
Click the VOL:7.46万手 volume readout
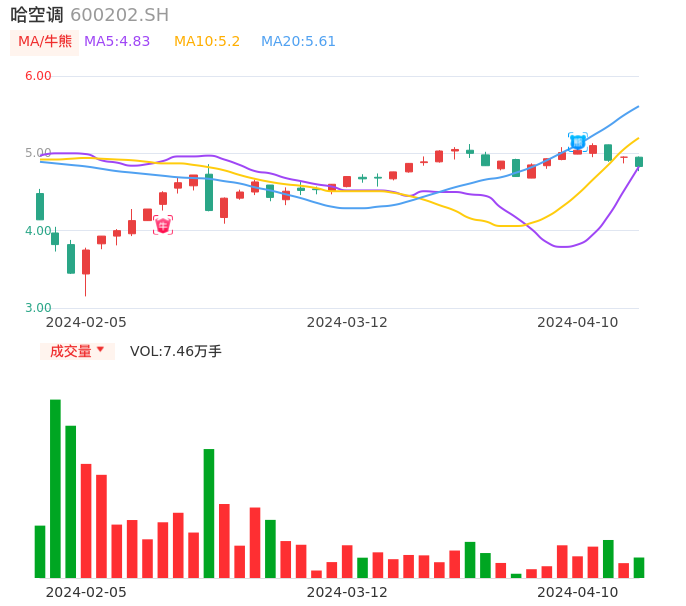tap(175, 351)
